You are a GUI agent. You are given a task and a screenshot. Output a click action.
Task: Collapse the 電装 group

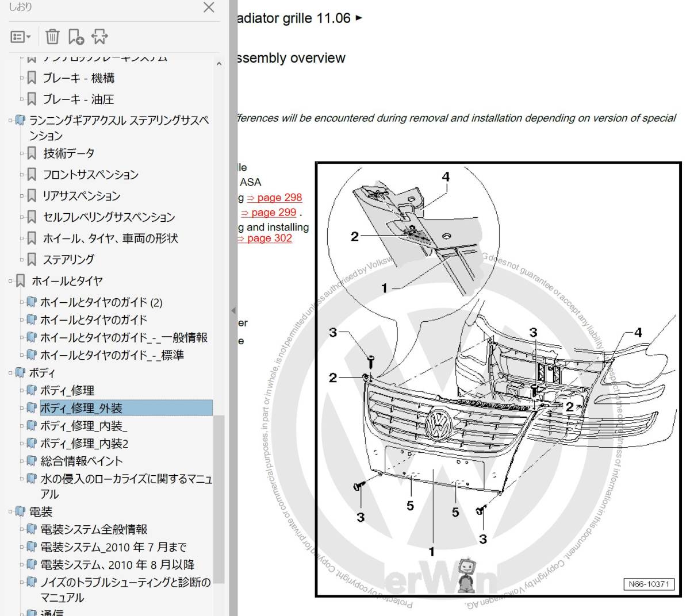click(x=10, y=511)
